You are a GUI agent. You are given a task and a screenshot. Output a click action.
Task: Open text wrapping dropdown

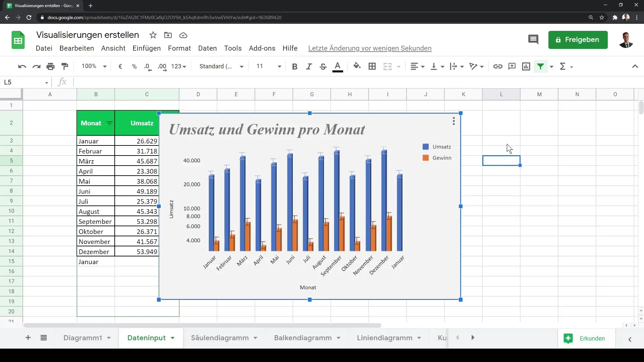(457, 66)
